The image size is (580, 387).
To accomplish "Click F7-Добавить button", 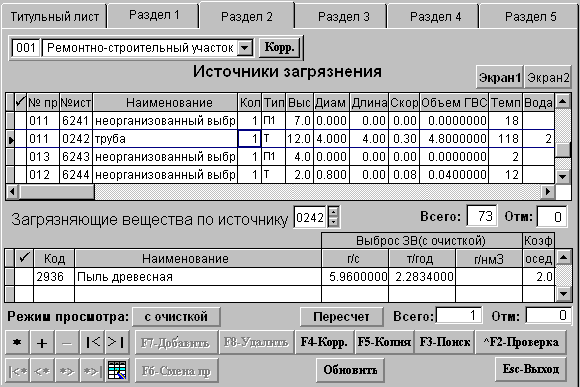I will point(175,343).
